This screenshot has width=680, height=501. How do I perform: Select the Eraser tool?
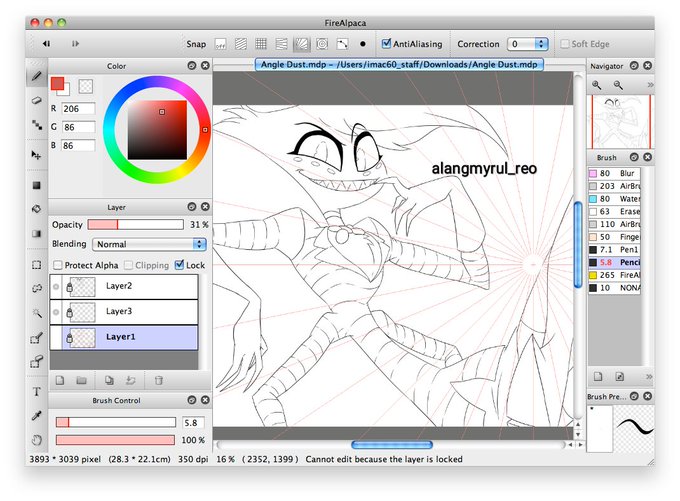point(36,100)
